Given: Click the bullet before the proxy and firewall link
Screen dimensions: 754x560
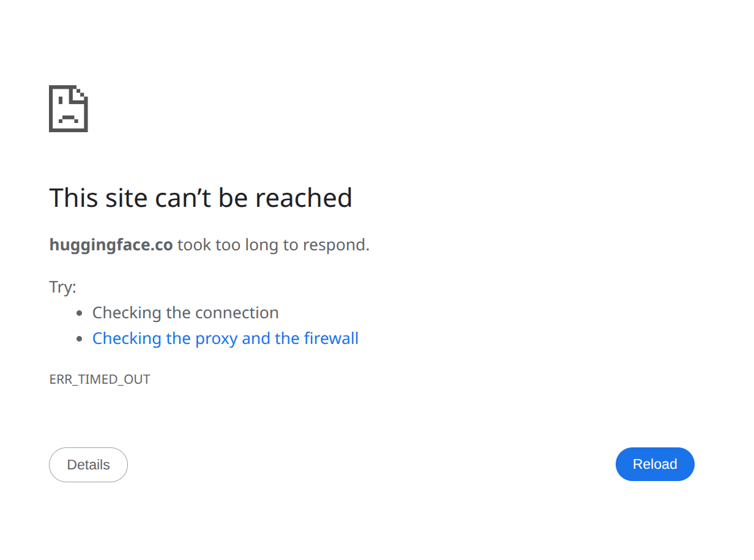Looking at the screenshot, I should click(x=80, y=339).
